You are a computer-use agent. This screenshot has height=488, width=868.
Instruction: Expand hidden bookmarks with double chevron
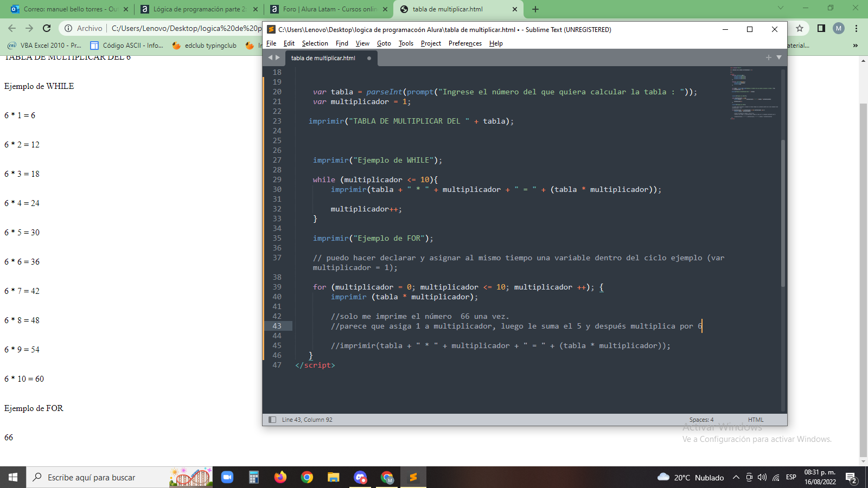[856, 46]
